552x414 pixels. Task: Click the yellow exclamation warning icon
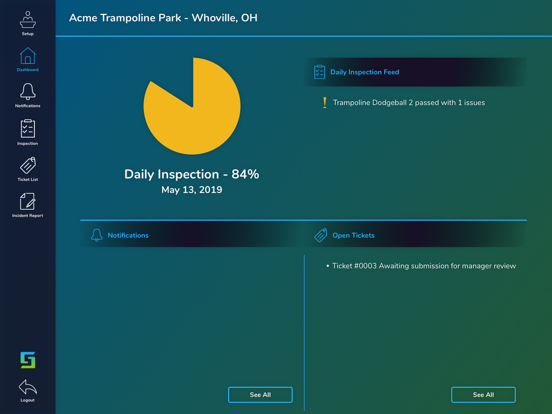325,102
